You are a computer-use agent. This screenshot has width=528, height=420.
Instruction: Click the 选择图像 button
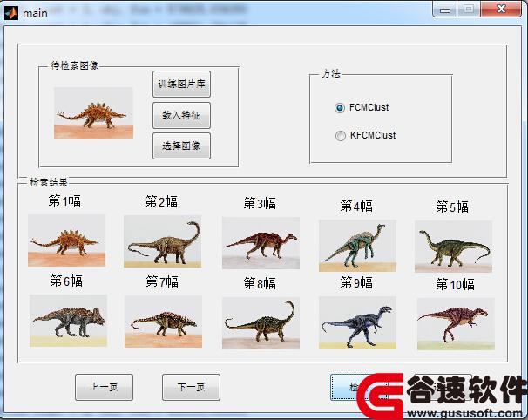(x=181, y=146)
